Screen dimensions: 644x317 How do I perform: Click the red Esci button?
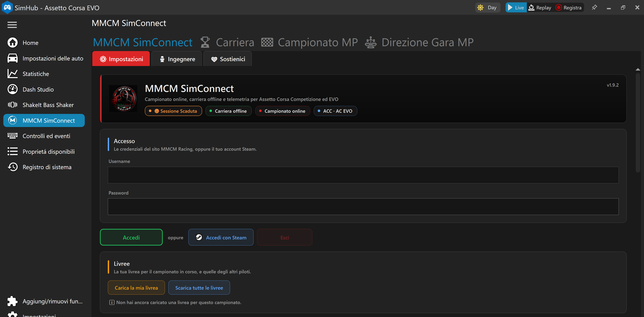pyautogui.click(x=285, y=237)
